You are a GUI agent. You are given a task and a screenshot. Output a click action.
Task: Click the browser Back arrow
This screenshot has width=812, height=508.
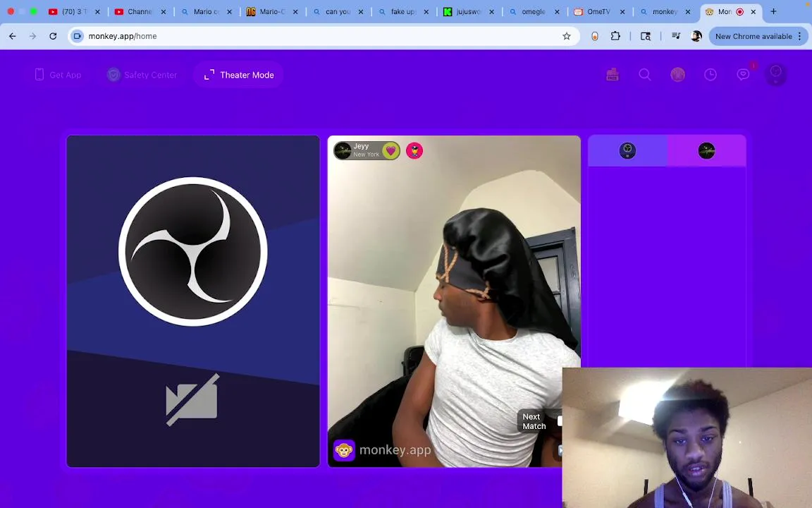point(13,36)
